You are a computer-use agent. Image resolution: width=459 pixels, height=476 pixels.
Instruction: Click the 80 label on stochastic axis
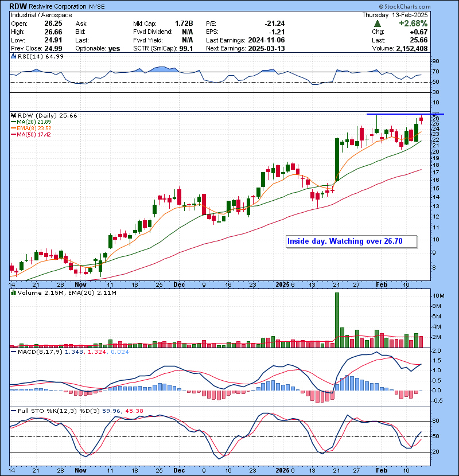[435, 421]
